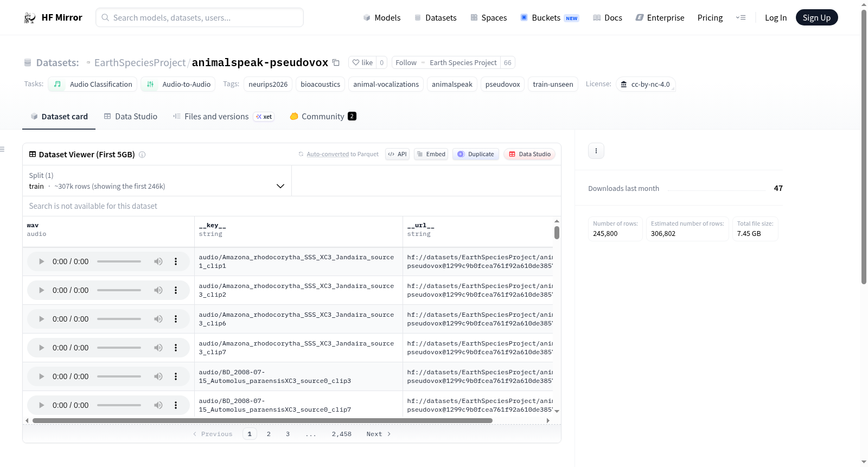Like this dataset
Screen dimensions: 868x467
pyautogui.click(x=362, y=62)
